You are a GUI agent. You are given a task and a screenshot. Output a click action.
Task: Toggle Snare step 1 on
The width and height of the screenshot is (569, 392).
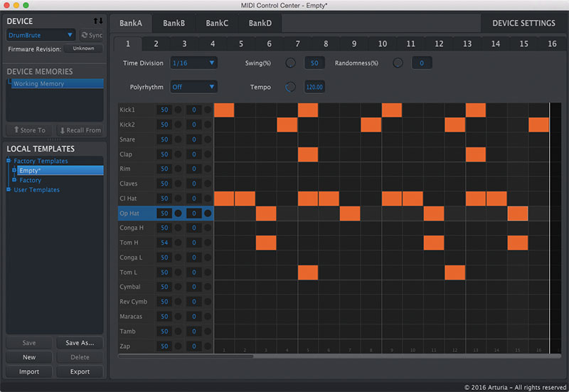224,139
